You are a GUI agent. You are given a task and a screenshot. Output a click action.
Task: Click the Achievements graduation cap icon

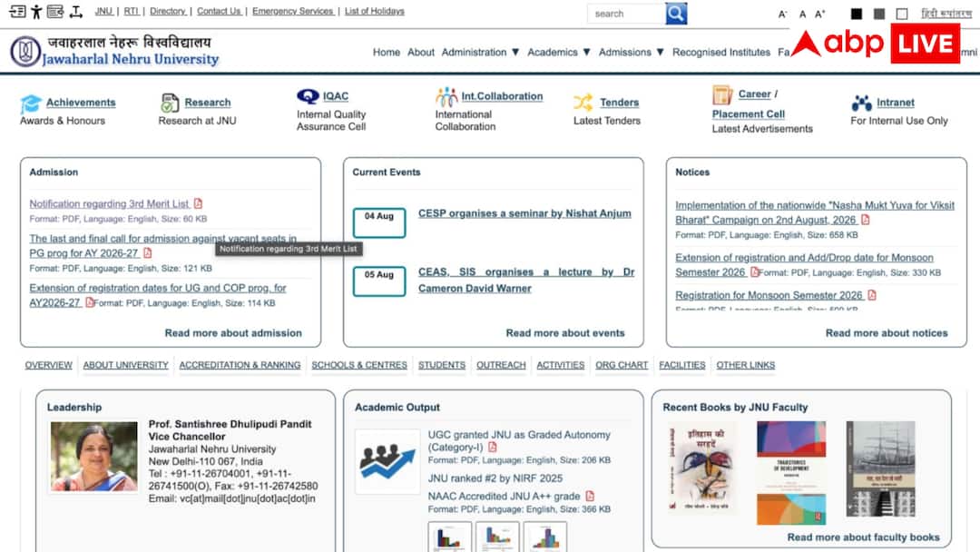coord(31,103)
